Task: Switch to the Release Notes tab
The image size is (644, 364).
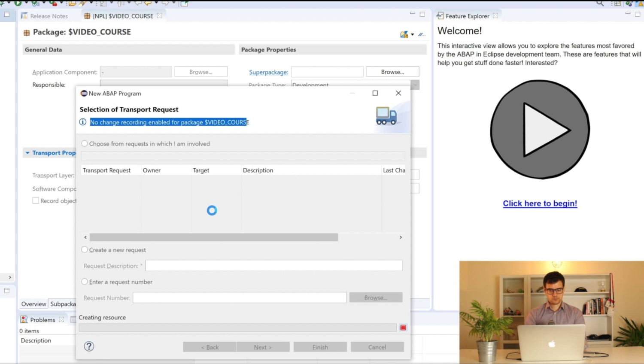Action: tap(49, 16)
